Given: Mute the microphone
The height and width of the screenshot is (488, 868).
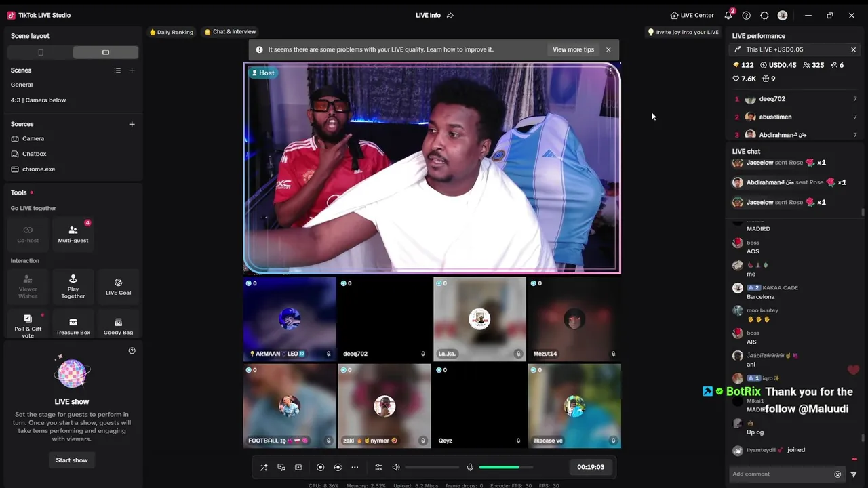Looking at the screenshot, I should point(470,467).
